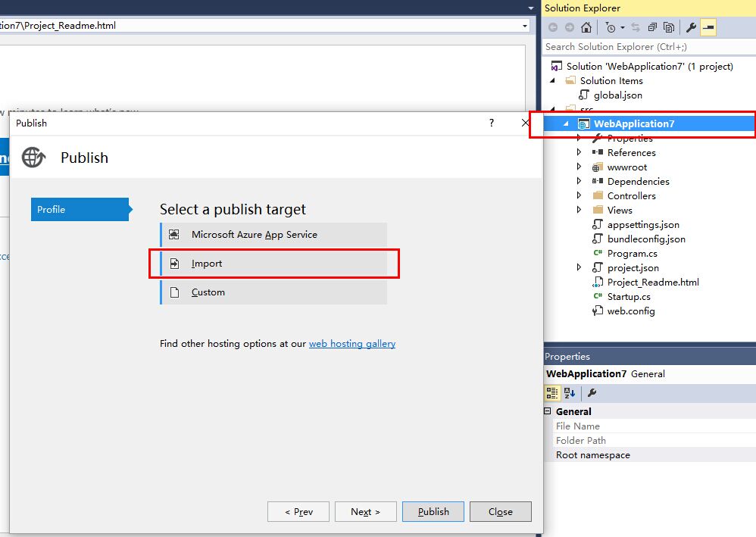Image resolution: width=756 pixels, height=537 pixels.
Task: Expand the project.json node
Action: click(579, 267)
